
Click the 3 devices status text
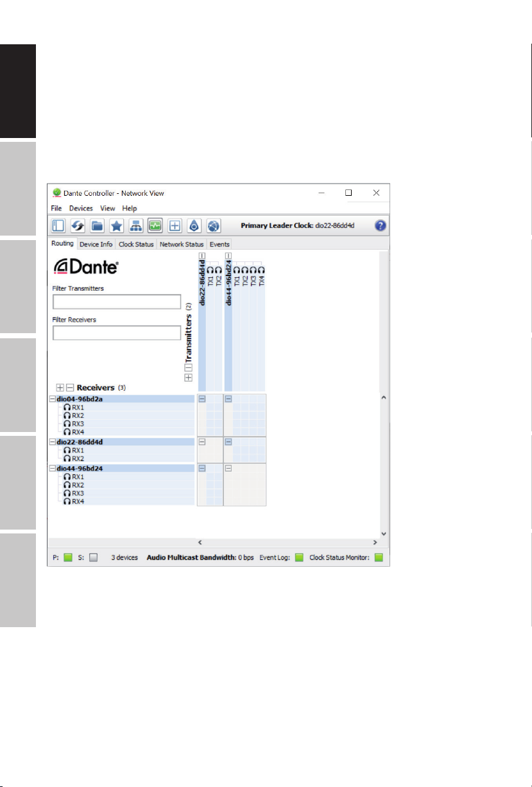pos(124,558)
